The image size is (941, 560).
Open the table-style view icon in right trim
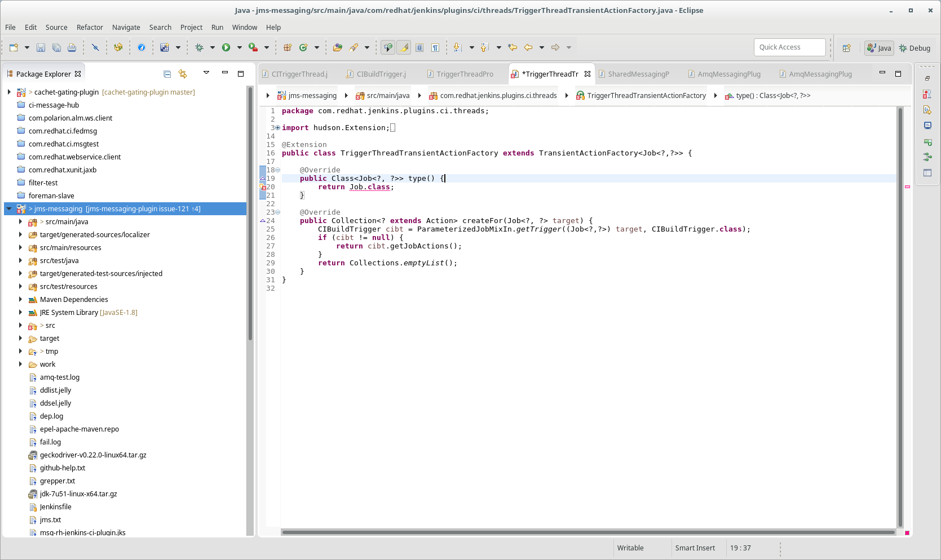(x=927, y=173)
